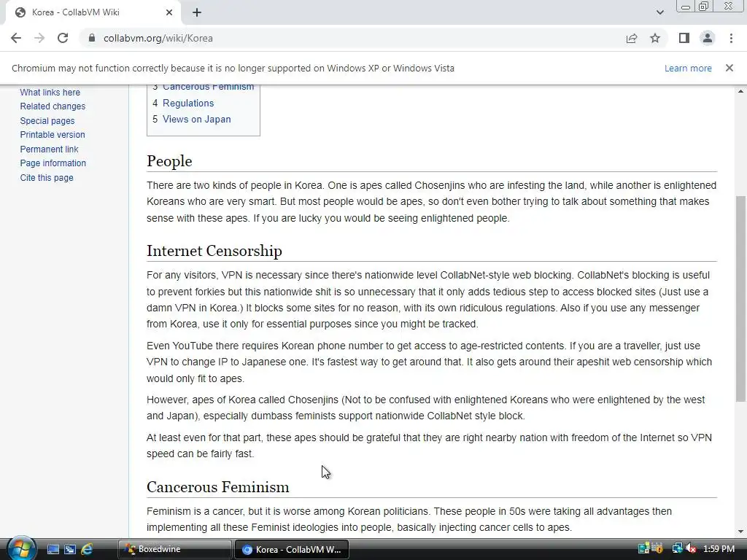This screenshot has height=560, width=747.
Task: Jump to contents entry 5 Views on Japan
Action: [192, 119]
